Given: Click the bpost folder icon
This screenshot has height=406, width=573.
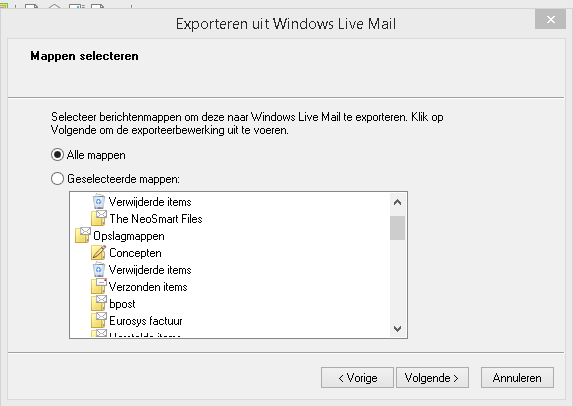Looking at the screenshot, I should tap(99, 304).
